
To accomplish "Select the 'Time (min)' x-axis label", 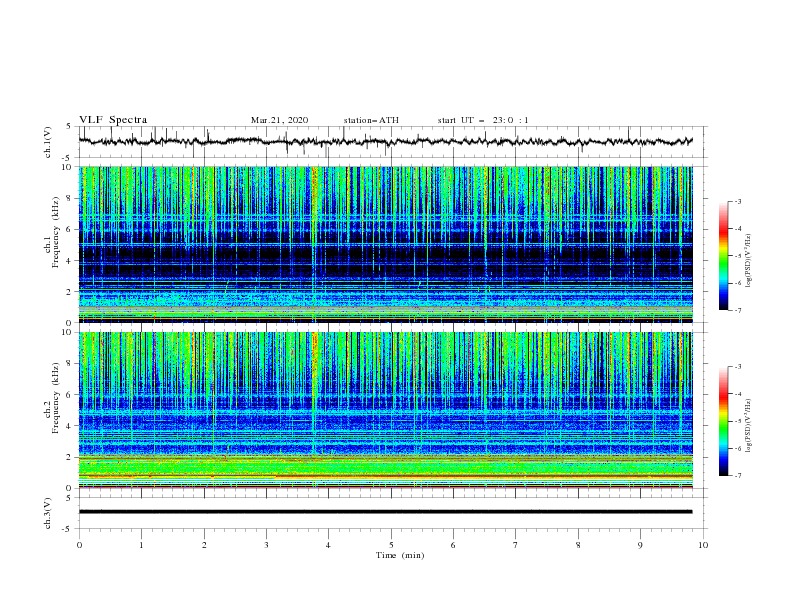I will click(400, 555).
